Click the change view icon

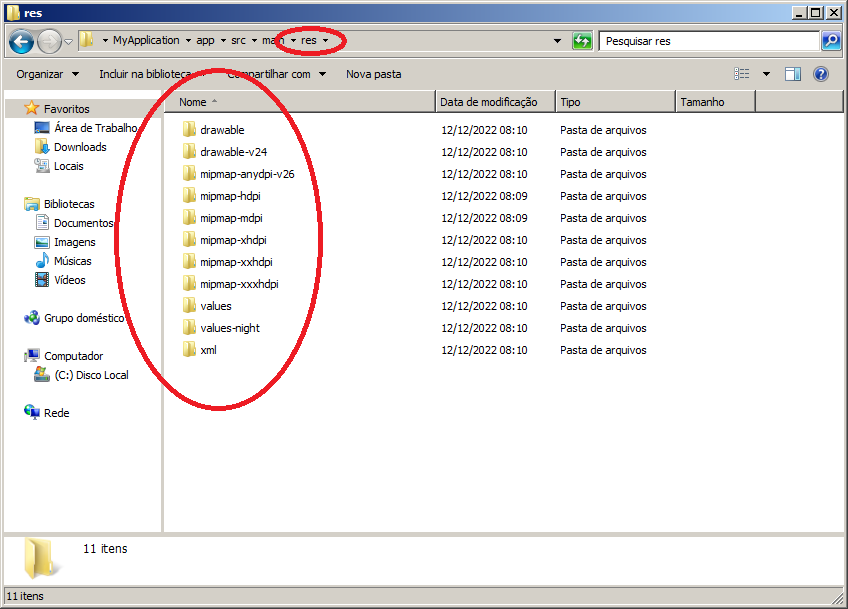[x=742, y=74]
